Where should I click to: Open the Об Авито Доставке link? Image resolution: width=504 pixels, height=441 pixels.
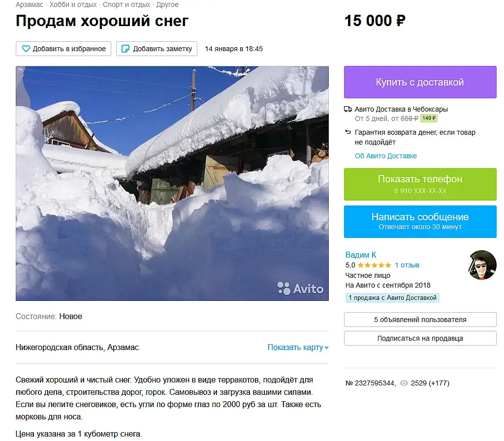(x=386, y=156)
